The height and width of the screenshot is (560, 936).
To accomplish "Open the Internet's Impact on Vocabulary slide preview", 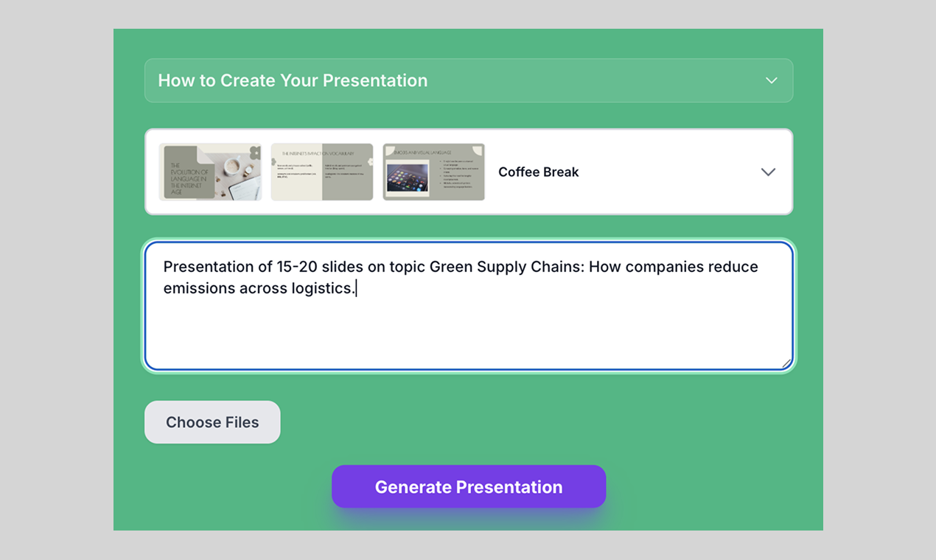I will [x=322, y=172].
